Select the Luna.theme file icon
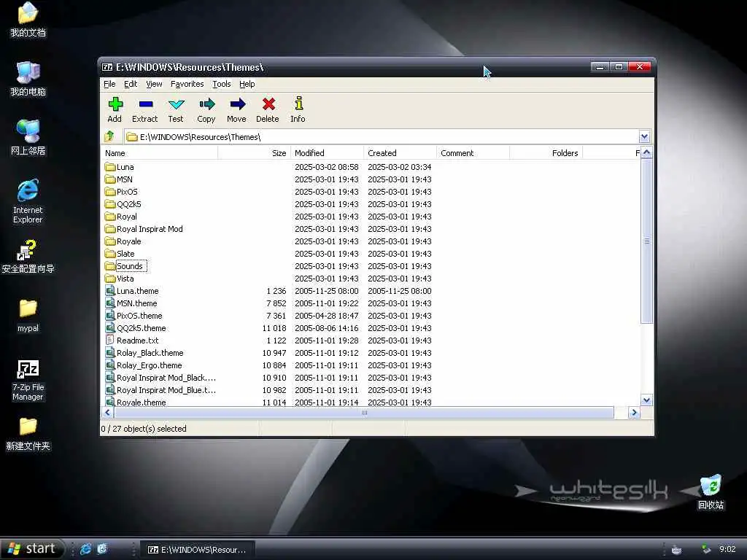Screen dimensions: 747x560 point(110,291)
